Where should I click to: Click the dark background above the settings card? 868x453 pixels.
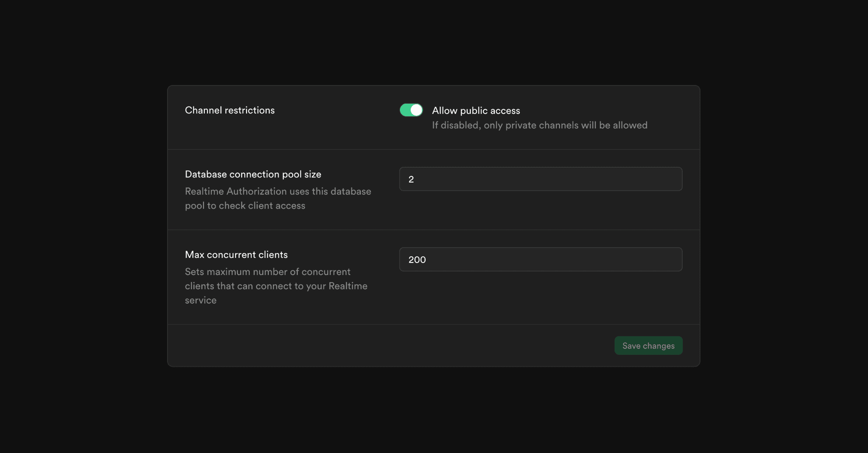pyautogui.click(x=434, y=42)
